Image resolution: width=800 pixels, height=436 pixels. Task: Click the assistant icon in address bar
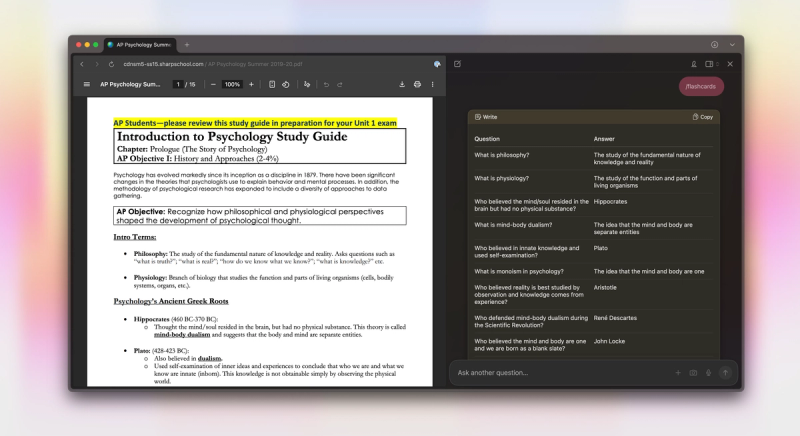coord(437,64)
